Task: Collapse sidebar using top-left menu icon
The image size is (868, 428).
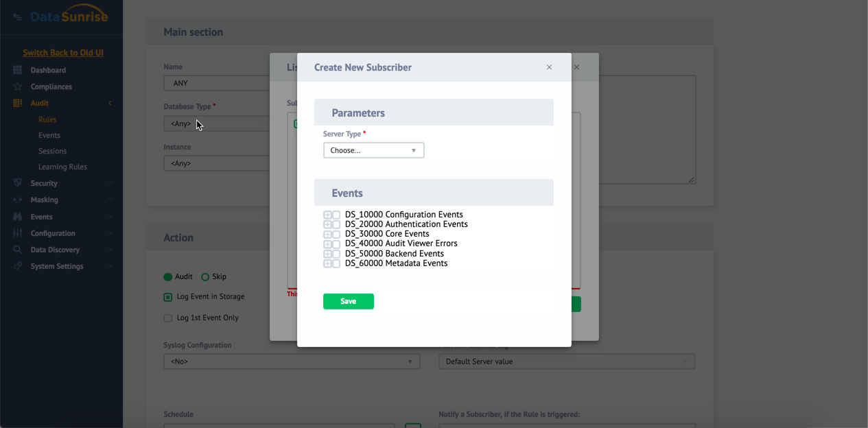Action: click(17, 17)
